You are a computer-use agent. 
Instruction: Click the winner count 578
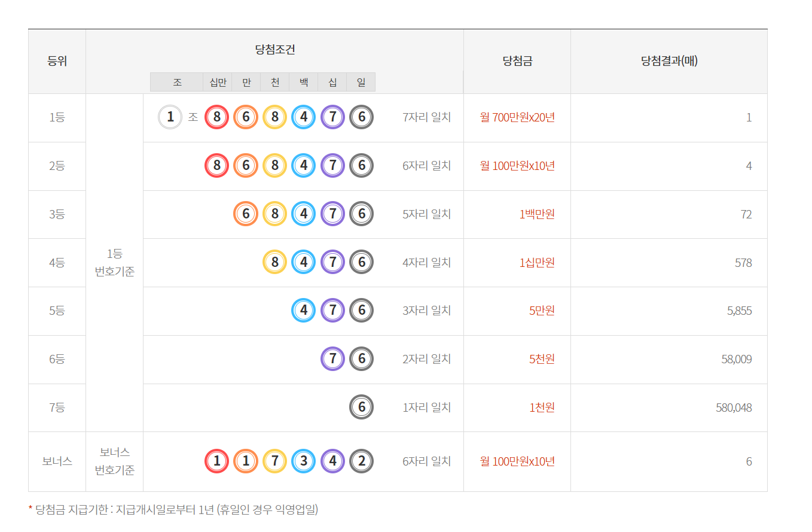[743, 263]
